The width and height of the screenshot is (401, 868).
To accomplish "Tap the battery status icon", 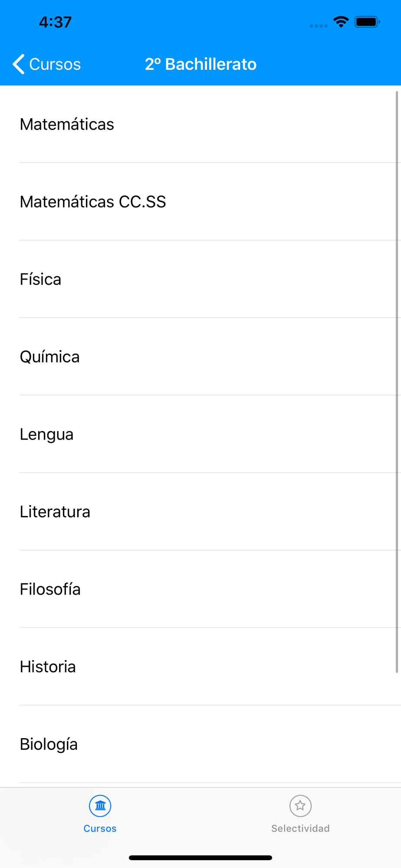I will pos(367,22).
